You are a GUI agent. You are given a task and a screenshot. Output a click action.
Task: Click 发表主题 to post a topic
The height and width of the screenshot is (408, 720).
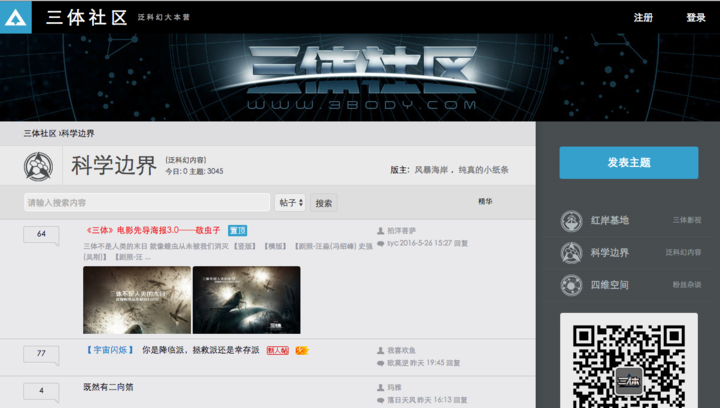[629, 162]
